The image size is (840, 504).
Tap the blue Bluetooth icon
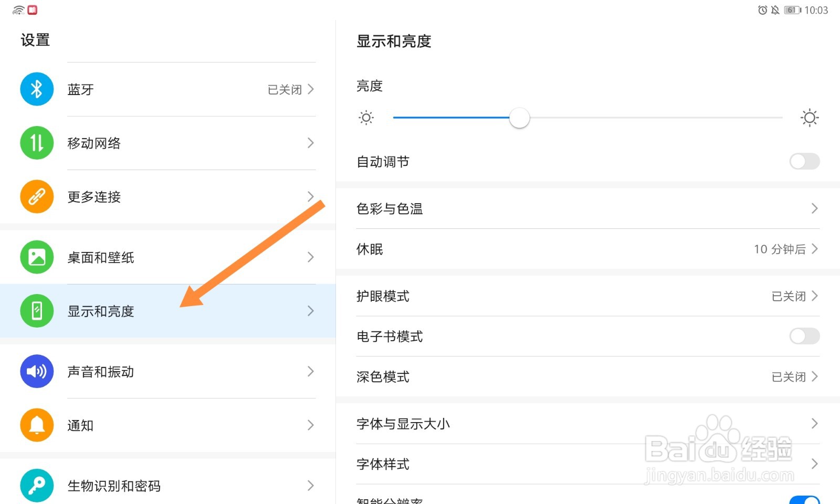coord(37,89)
